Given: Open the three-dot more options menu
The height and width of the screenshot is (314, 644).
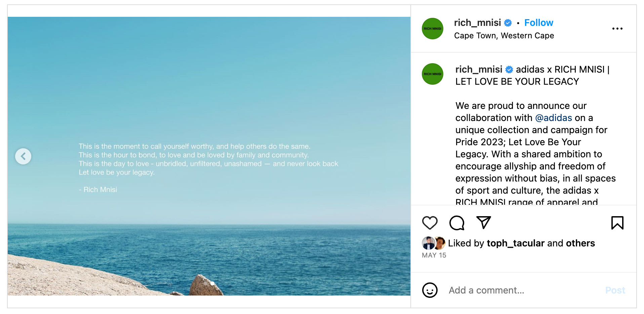Looking at the screenshot, I should [x=617, y=29].
